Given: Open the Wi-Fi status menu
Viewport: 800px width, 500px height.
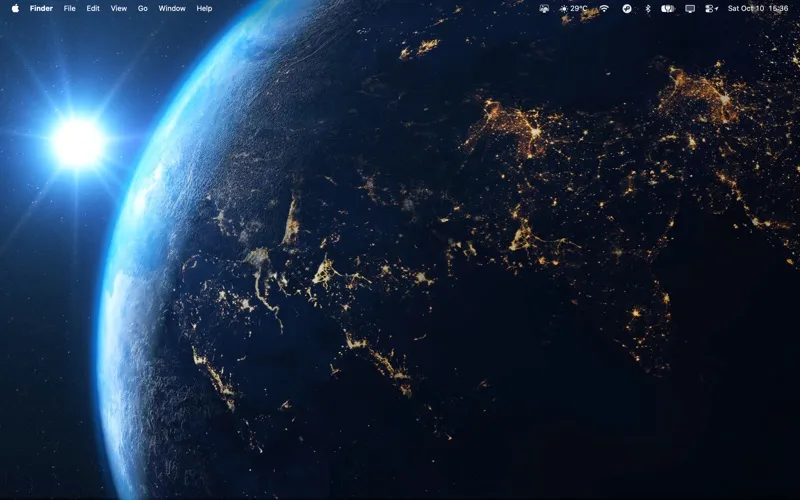Looking at the screenshot, I should tap(604, 8).
